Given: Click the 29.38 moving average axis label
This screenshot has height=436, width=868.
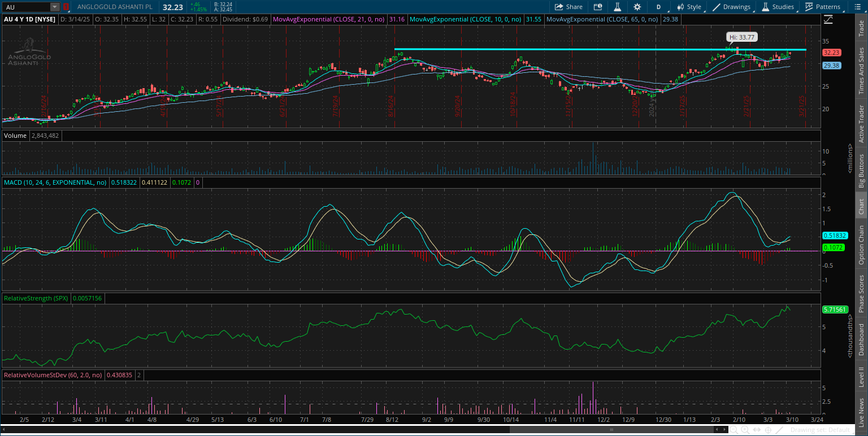Looking at the screenshot, I should [x=831, y=66].
